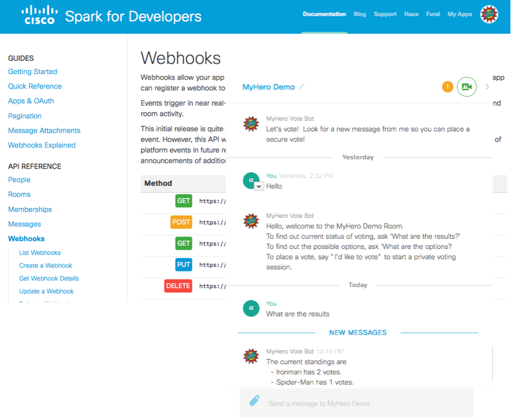Image resolution: width=511 pixels, height=420 pixels.
Task: Go to My Apps
Action: 459,14
